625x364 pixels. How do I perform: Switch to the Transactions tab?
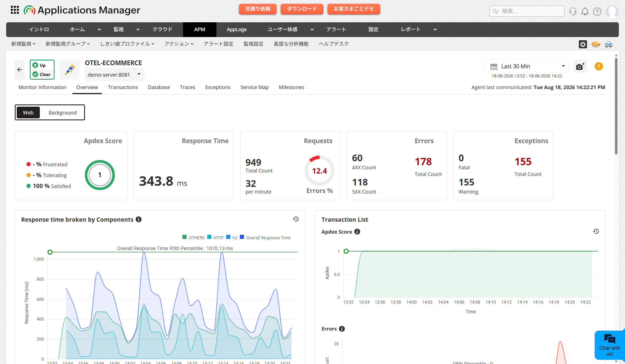pos(123,87)
